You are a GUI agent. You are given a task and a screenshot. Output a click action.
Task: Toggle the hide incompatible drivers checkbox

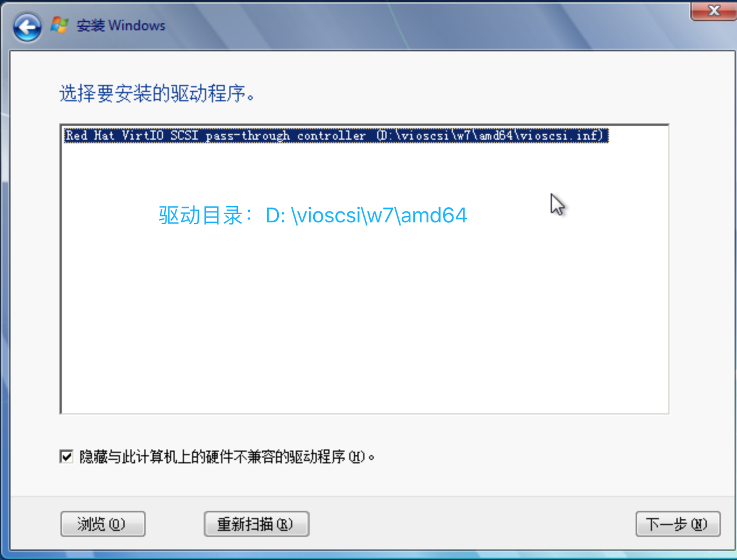click(66, 456)
